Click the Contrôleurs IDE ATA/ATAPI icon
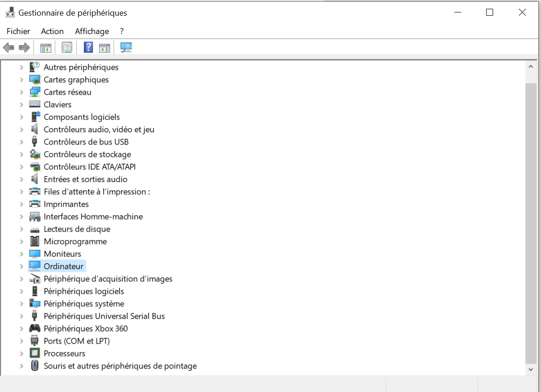Viewport: 541px width, 392px height. [x=35, y=167]
